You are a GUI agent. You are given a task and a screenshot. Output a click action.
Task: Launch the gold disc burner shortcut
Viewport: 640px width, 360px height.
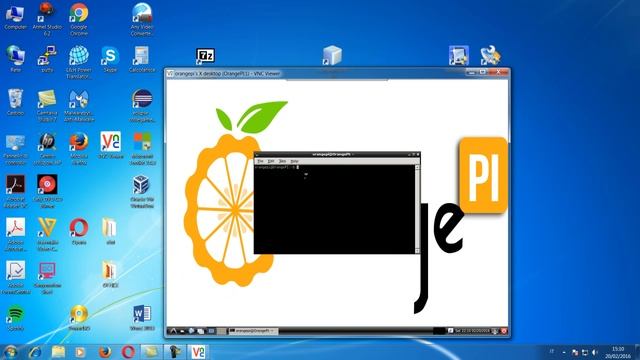pos(79,318)
